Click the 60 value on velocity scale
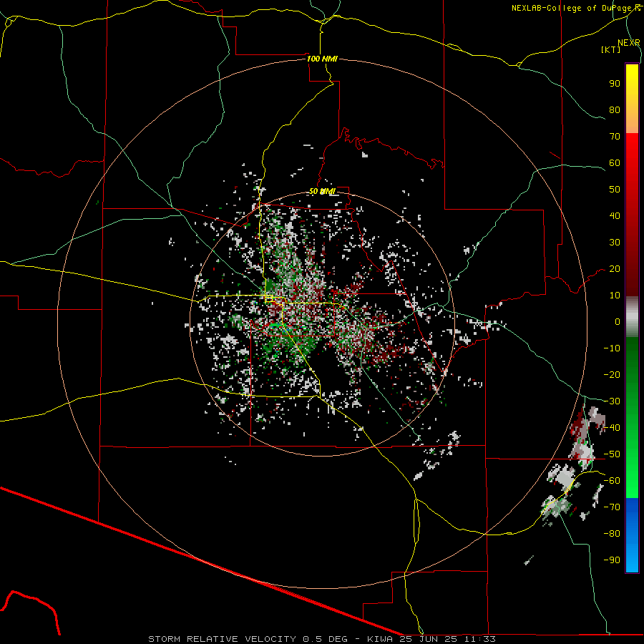Viewport: 644px width, 644px height. (x=615, y=162)
